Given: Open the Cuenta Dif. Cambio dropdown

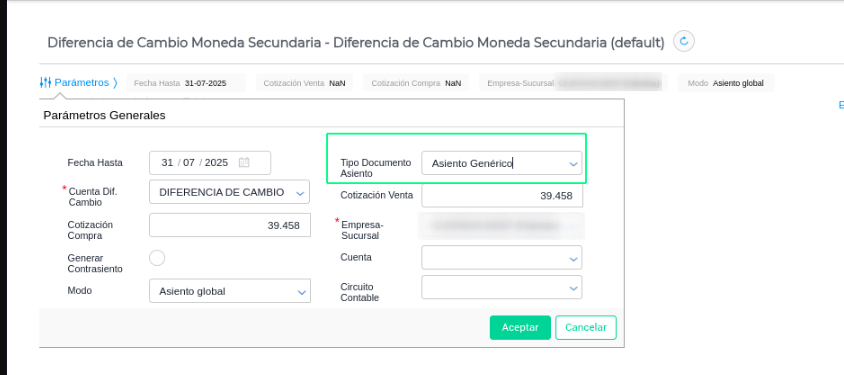Looking at the screenshot, I should click(x=300, y=193).
